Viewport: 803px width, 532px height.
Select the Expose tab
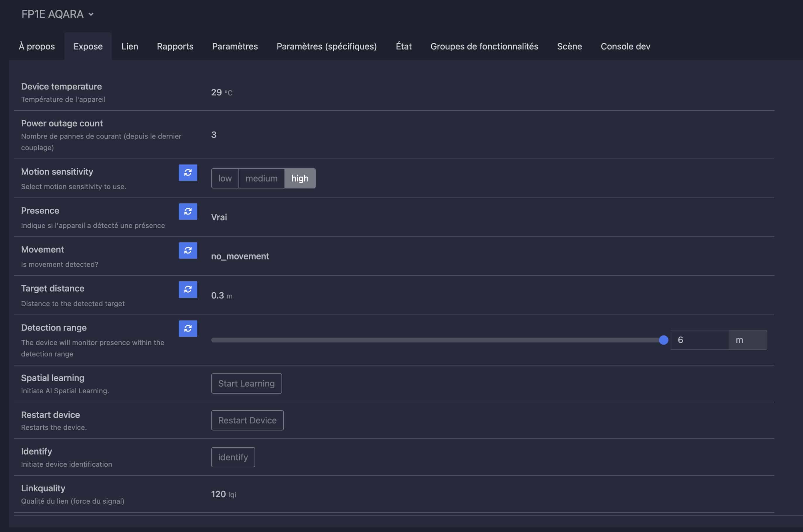tap(88, 46)
